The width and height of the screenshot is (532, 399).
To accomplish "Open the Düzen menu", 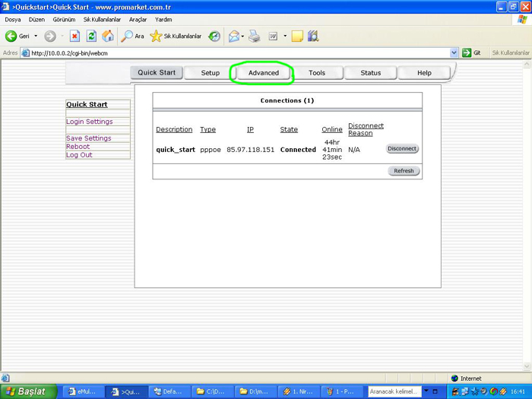I will [36, 20].
